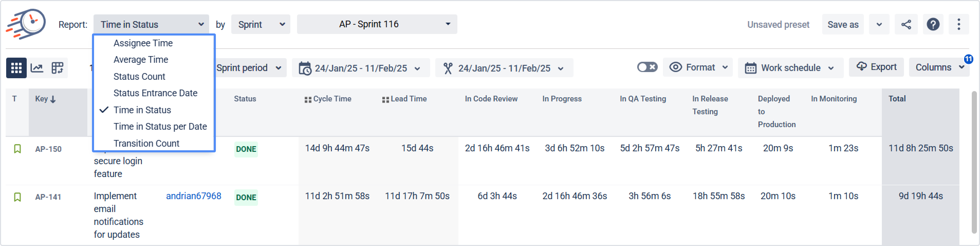Click the Total column header

point(897,99)
